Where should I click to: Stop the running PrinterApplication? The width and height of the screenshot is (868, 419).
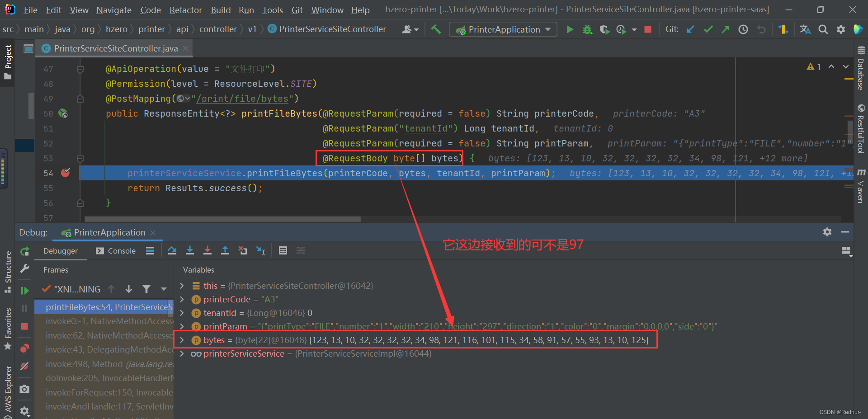[647, 29]
